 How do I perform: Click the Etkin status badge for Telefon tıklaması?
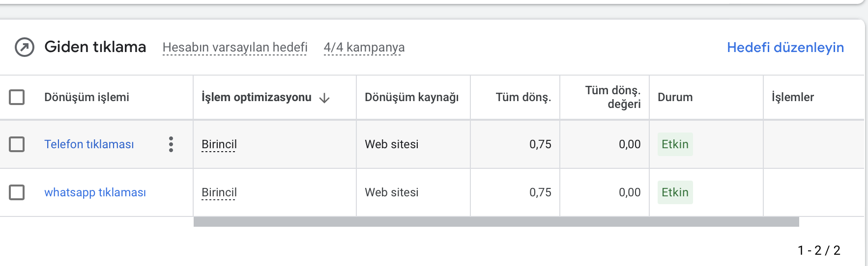point(675,144)
